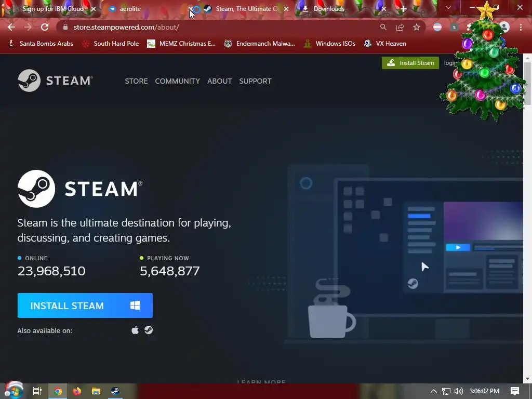Click the Chrome taskbar icon

pyautogui.click(x=58, y=391)
